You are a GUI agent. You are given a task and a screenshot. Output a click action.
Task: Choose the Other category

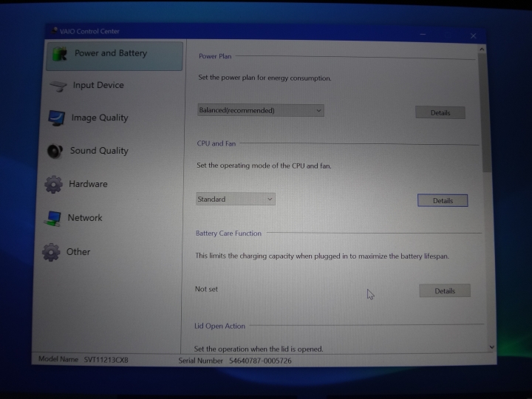[78, 252]
